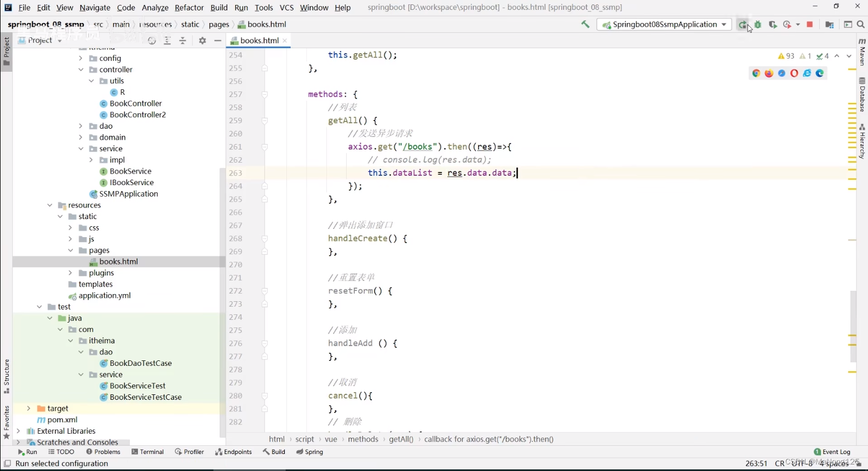Select BookController2 in project tree
This screenshot has width=868, height=471.
(x=137, y=115)
